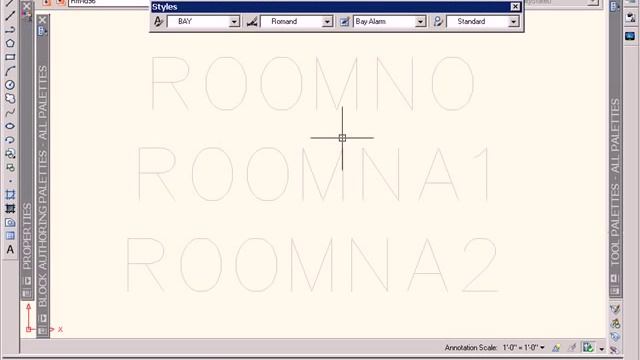Click the Tool Palettes - All Palettes title
This screenshot has width=640, height=360.
(x=615, y=182)
